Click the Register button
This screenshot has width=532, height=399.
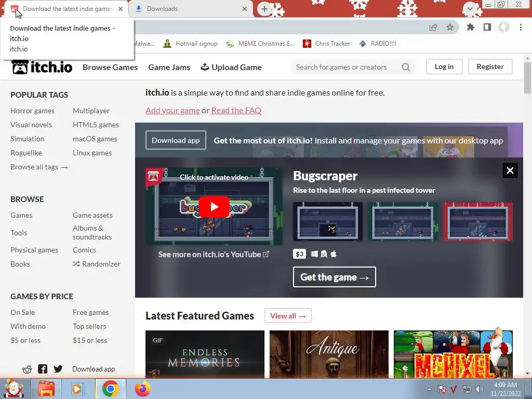(x=490, y=66)
